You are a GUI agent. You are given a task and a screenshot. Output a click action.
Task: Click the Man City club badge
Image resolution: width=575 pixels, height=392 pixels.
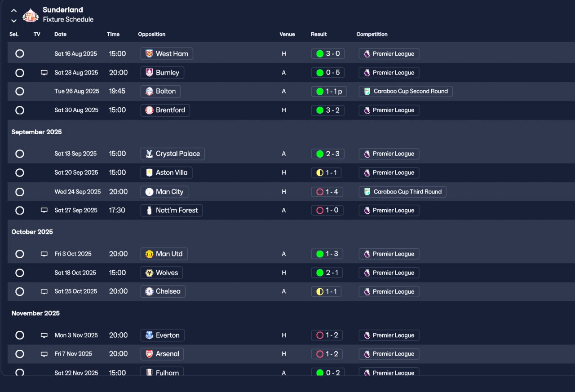(150, 192)
